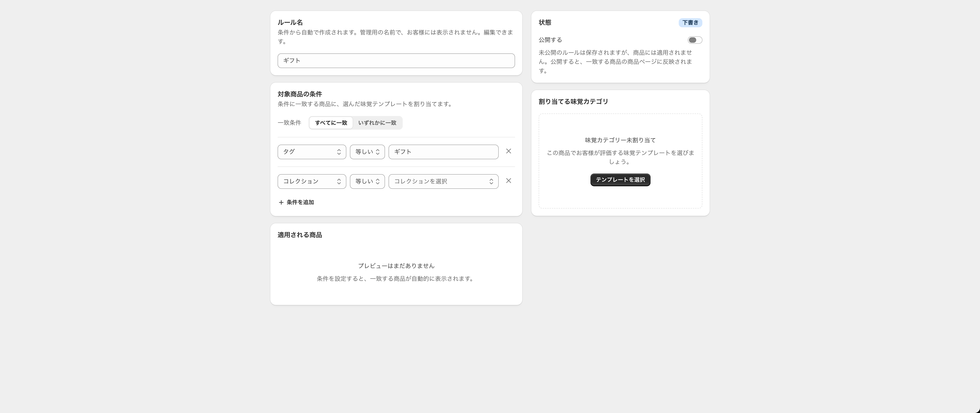Click the 適用される商品 heading
This screenshot has width=980, height=413.
300,235
